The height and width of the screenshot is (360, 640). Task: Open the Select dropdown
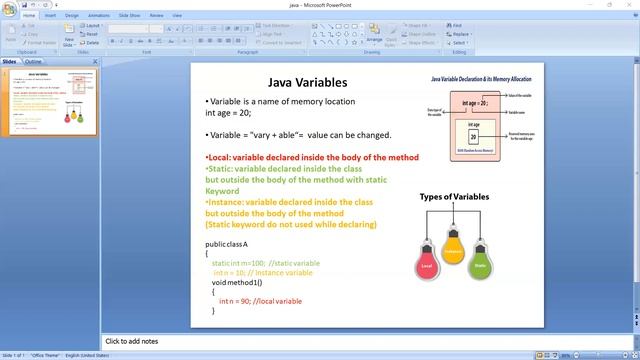tap(458, 42)
